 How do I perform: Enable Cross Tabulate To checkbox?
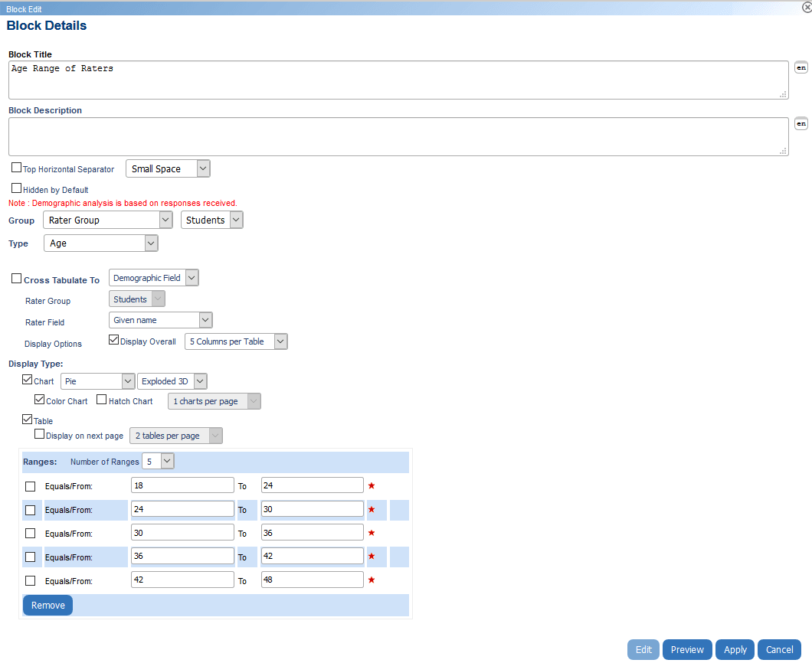pyautogui.click(x=17, y=279)
